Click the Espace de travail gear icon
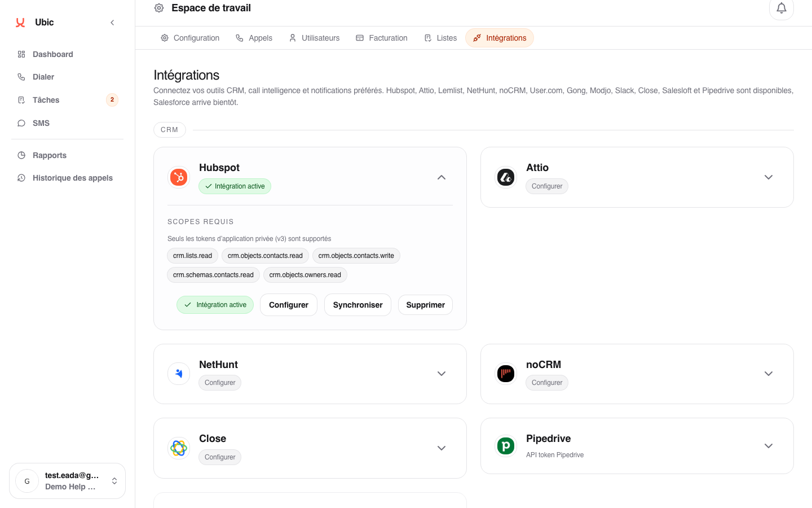This screenshot has width=812, height=508. [x=159, y=8]
